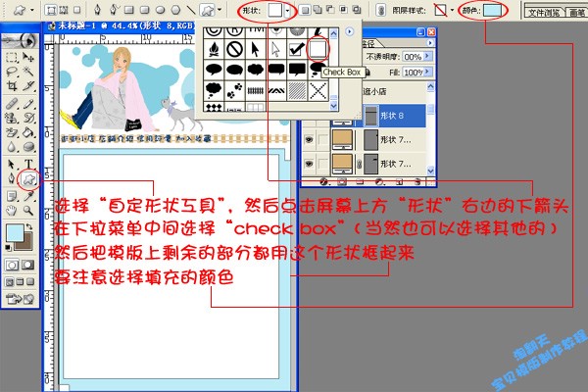This screenshot has width=588, height=392.
Task: Pick the Check Box shape in picker
Action: coord(318,47)
